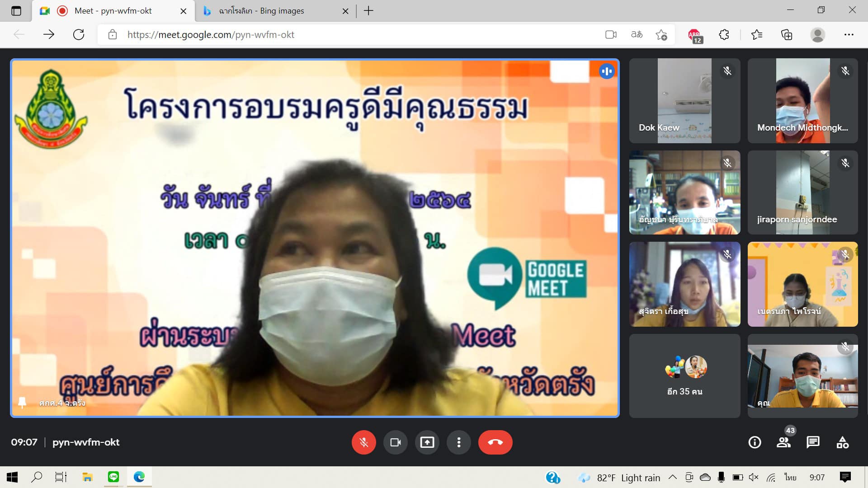Image resolution: width=868 pixels, height=488 pixels.
Task: Unmute the microphone in the Meet call
Action: coord(363,442)
